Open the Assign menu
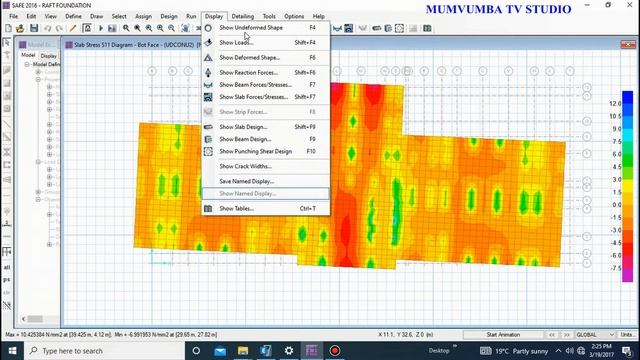The width and height of the screenshot is (640, 360). click(x=143, y=16)
